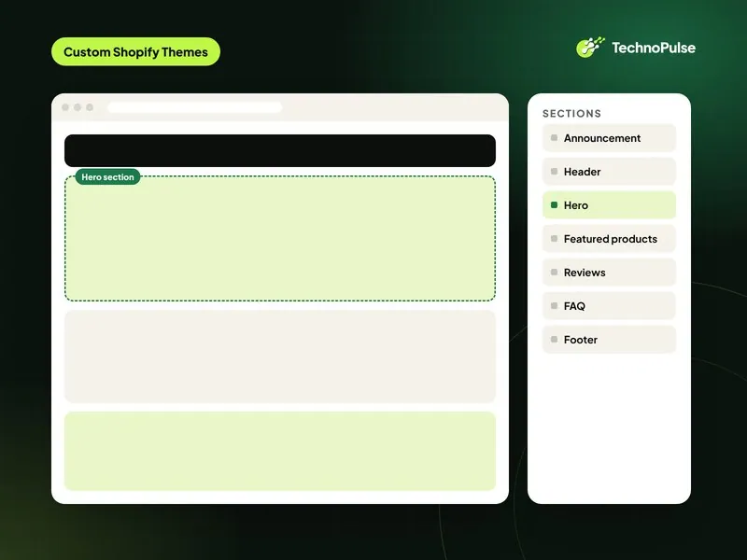Click the TechnoPulse brand name
This screenshot has height=560, width=747.
click(x=654, y=48)
